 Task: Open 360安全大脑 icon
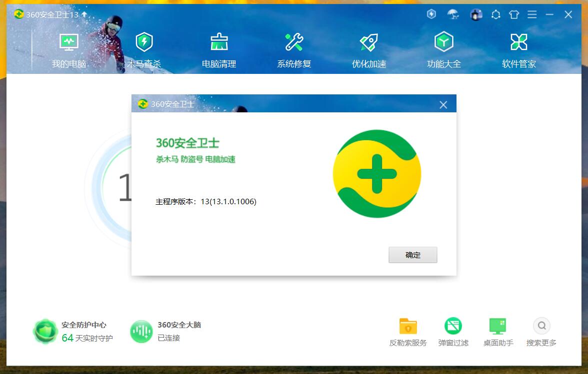[141, 332]
